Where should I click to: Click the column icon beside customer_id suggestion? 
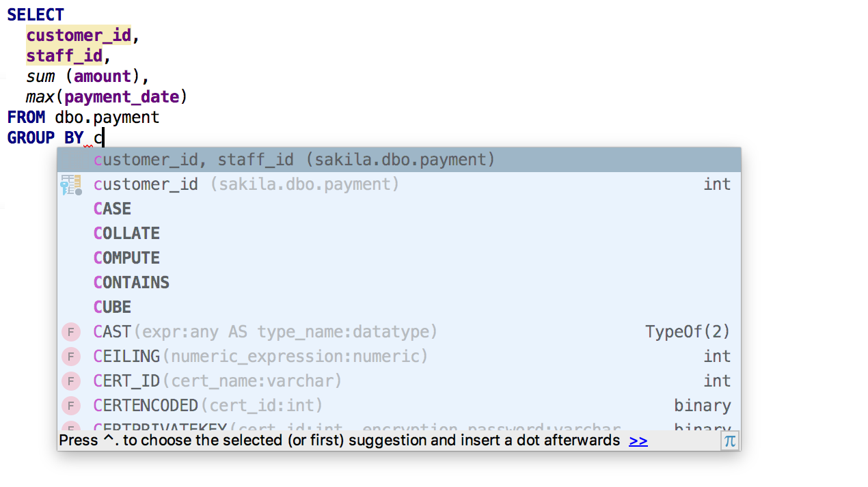[71, 185]
